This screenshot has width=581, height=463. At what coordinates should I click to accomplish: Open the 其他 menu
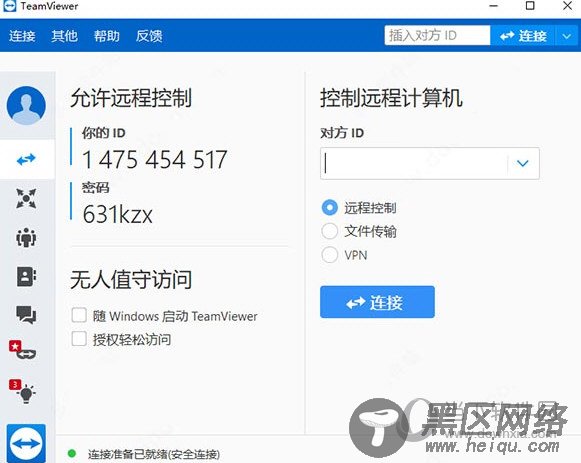pyautogui.click(x=64, y=36)
